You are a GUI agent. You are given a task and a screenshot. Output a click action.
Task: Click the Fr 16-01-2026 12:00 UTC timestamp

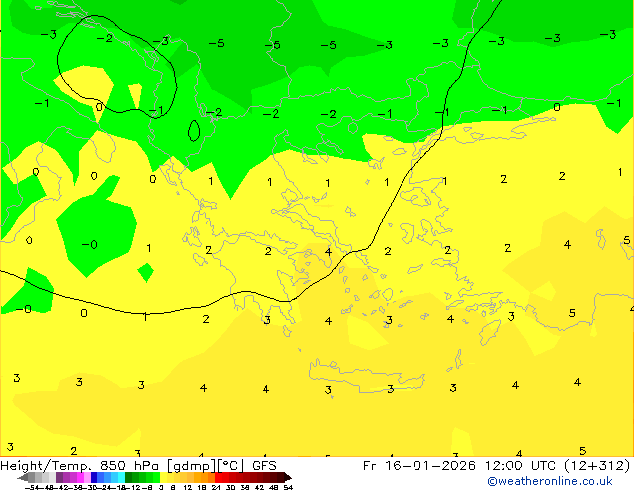[x=461, y=466]
